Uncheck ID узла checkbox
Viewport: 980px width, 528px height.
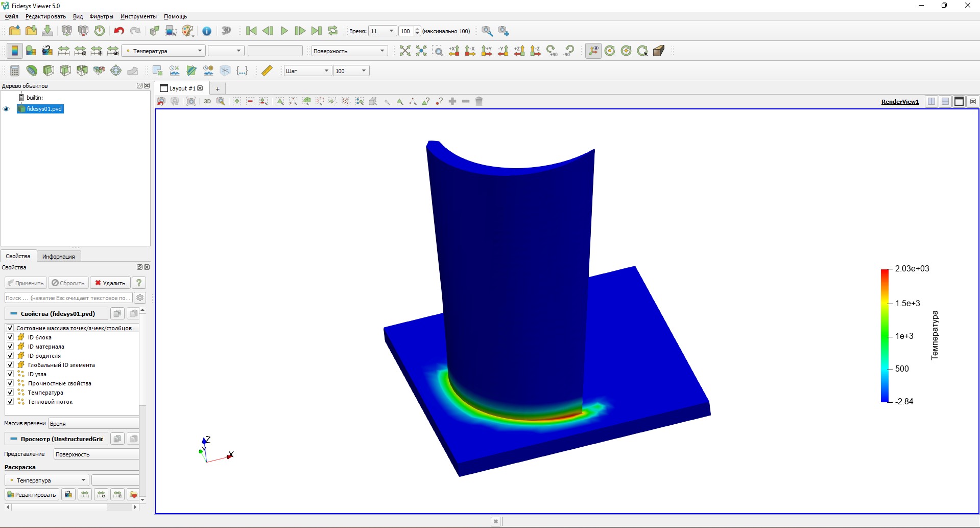pyautogui.click(x=10, y=374)
